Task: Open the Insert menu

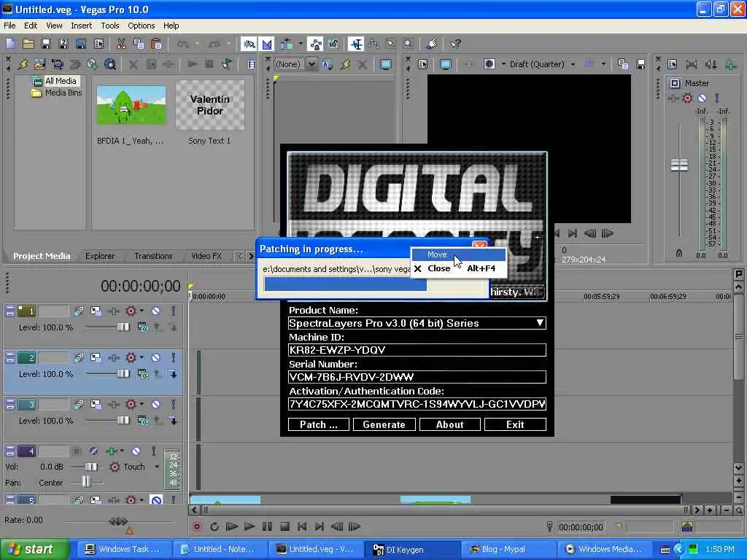Action: [82, 26]
